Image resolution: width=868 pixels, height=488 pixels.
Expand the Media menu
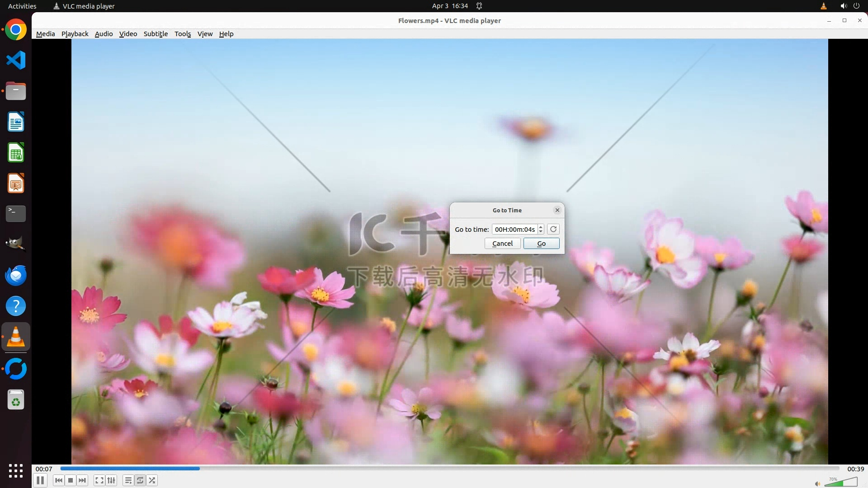point(45,34)
